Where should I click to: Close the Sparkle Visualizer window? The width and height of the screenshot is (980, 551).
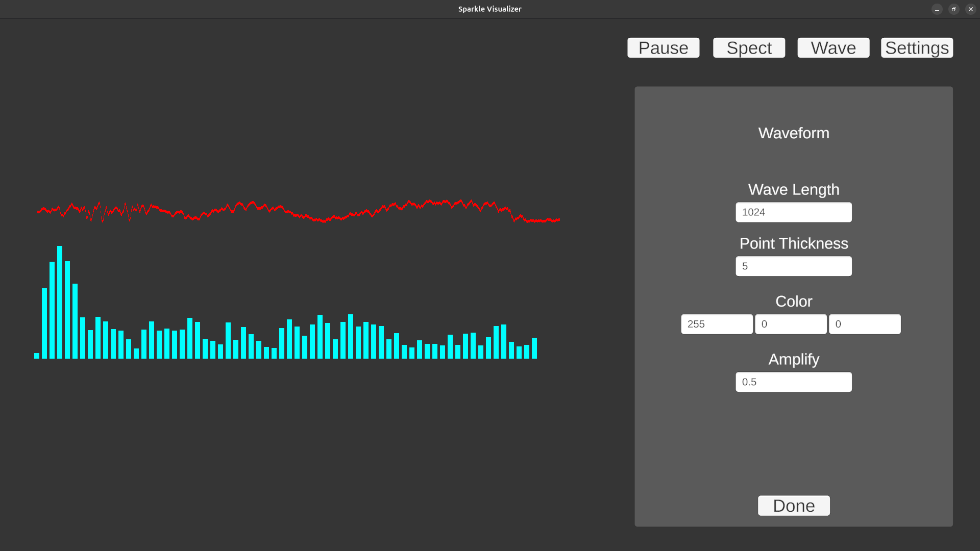pyautogui.click(x=970, y=9)
